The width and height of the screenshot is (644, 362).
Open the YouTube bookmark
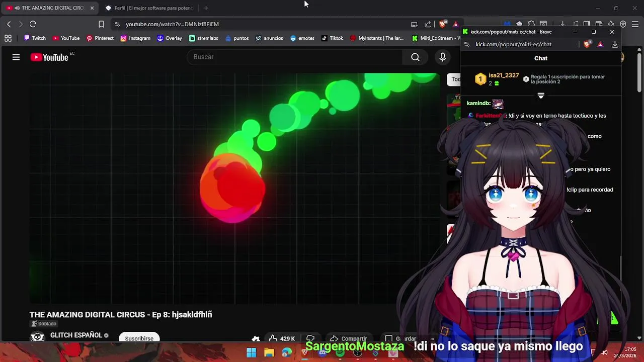[x=66, y=38]
